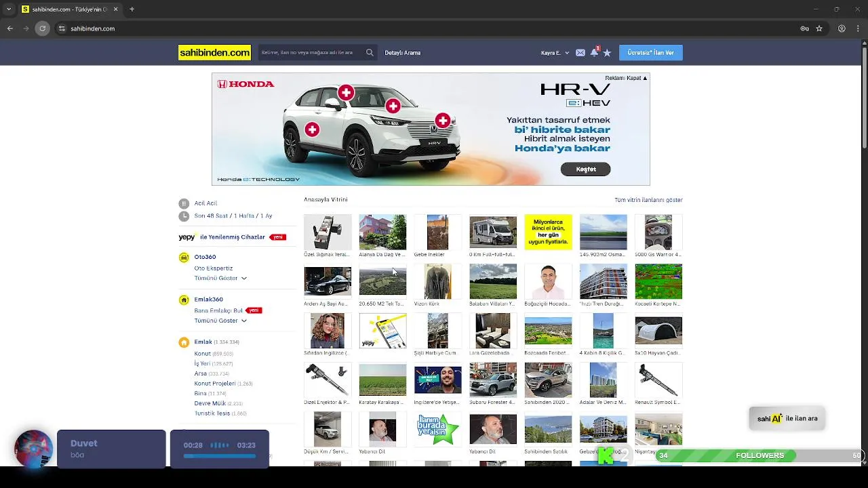Click the sahibinden.com logo
The width and height of the screenshot is (868, 488).
coord(214,52)
